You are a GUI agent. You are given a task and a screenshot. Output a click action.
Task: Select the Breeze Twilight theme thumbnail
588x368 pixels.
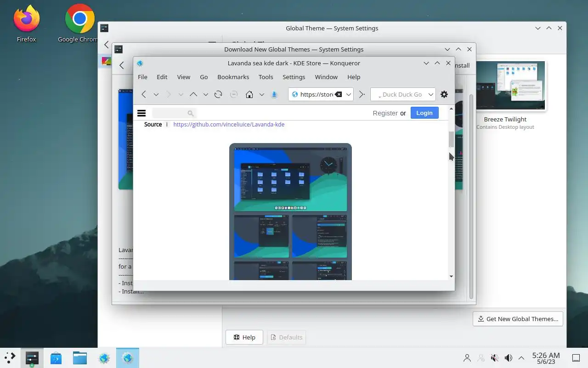511,86
